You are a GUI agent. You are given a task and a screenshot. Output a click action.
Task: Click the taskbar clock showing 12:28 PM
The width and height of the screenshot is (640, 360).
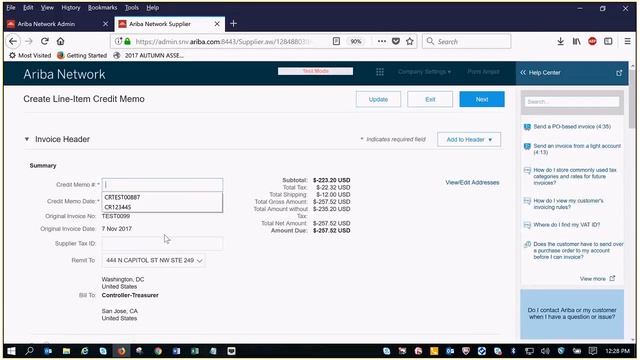[x=617, y=351]
